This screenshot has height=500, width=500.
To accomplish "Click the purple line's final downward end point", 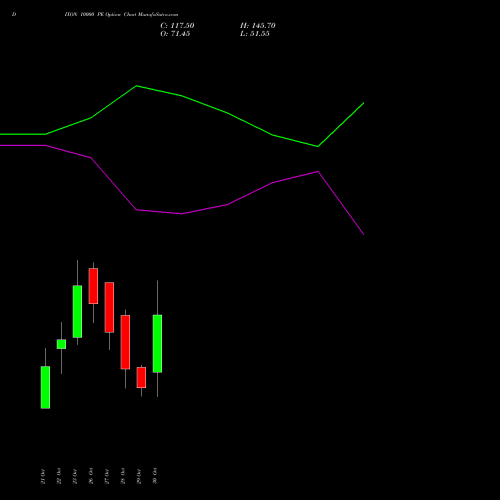I will [363, 234].
